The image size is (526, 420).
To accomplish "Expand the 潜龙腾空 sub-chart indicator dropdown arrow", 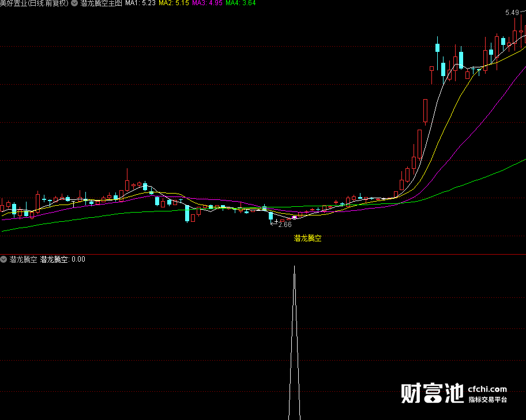I will (x=3, y=259).
